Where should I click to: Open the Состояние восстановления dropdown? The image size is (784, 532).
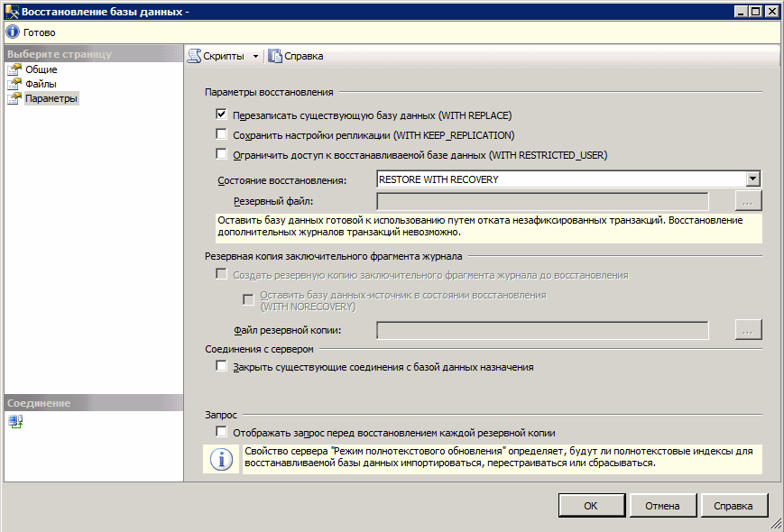[753, 179]
